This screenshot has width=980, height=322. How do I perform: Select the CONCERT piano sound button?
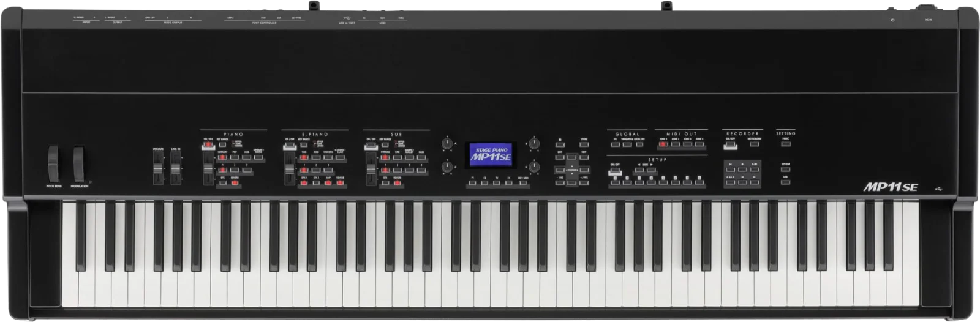click(x=222, y=157)
